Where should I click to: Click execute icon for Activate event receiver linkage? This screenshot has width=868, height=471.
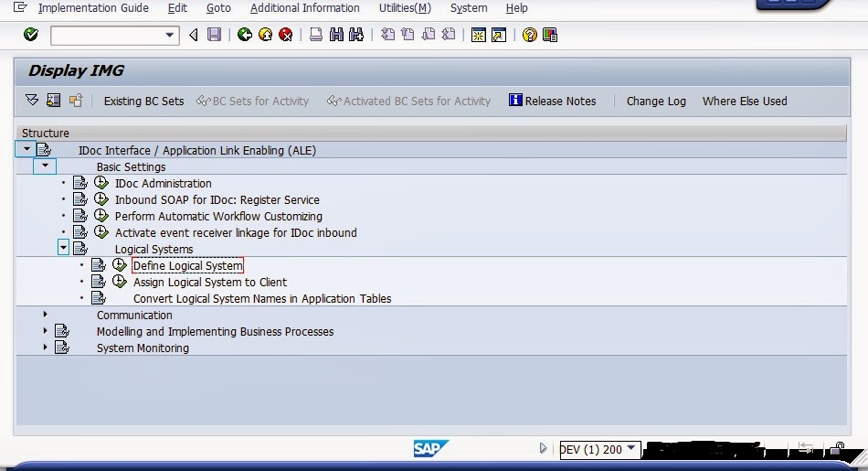coord(101,231)
